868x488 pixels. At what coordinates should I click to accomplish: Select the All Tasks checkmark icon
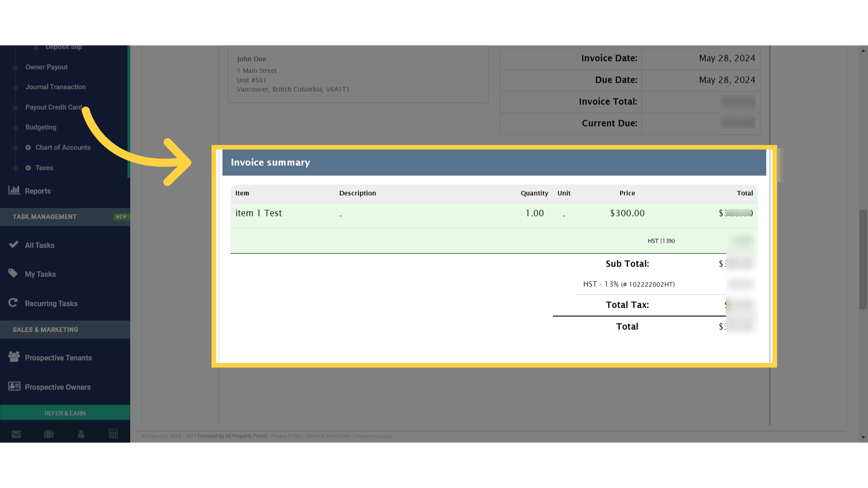pos(14,244)
